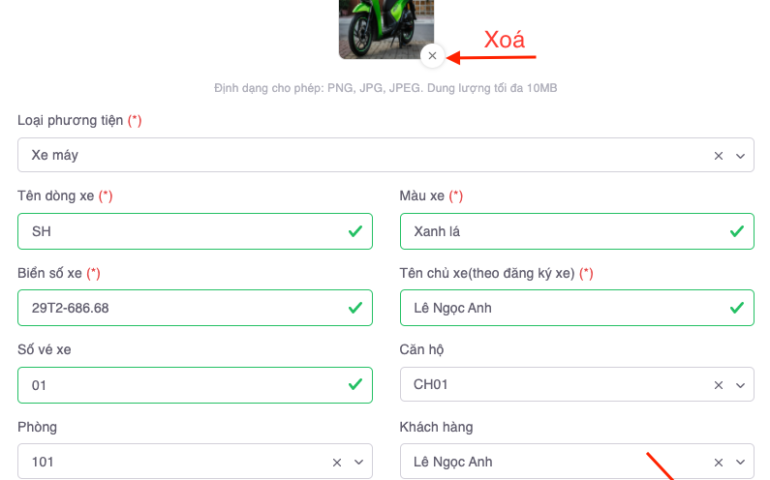Click the uploaded green motorbike thumbnail

pyautogui.click(x=386, y=25)
